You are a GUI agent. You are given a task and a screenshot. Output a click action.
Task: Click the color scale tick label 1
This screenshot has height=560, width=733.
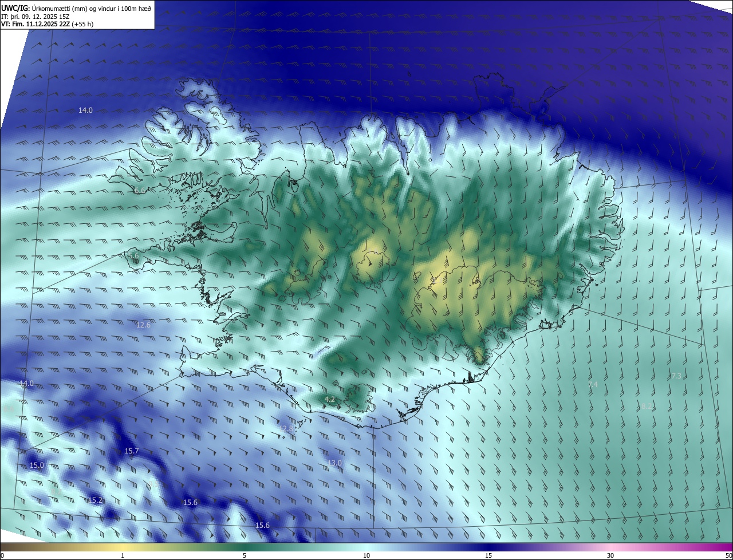coord(123,555)
